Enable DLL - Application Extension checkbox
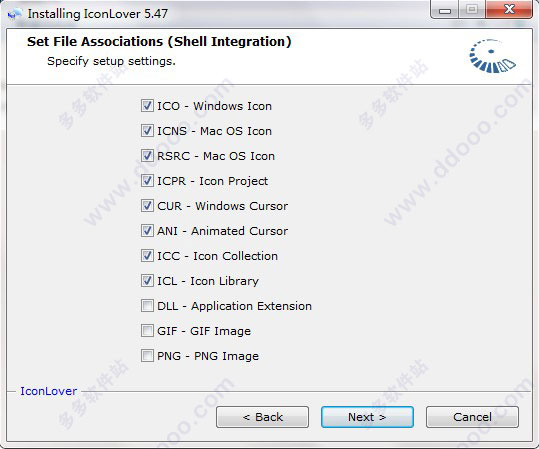The height and width of the screenshot is (449, 539). coord(147,306)
